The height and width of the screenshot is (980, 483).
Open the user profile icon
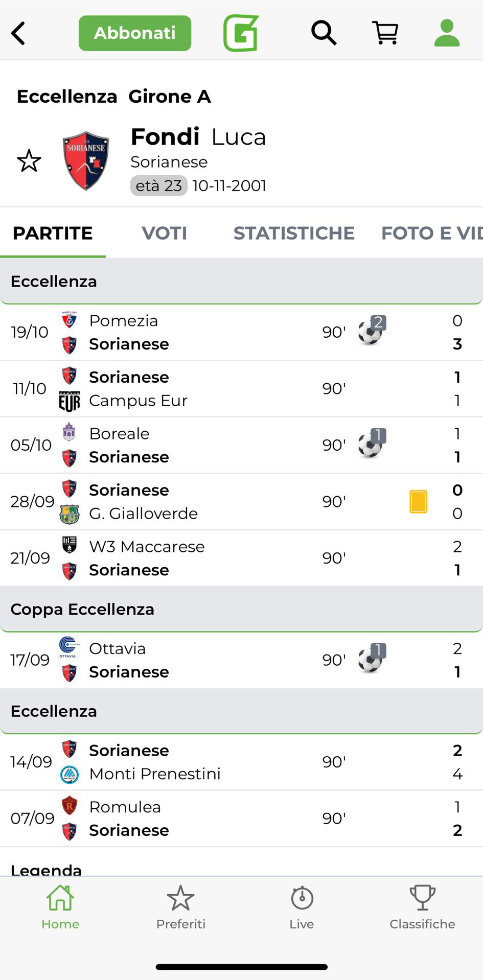[447, 33]
